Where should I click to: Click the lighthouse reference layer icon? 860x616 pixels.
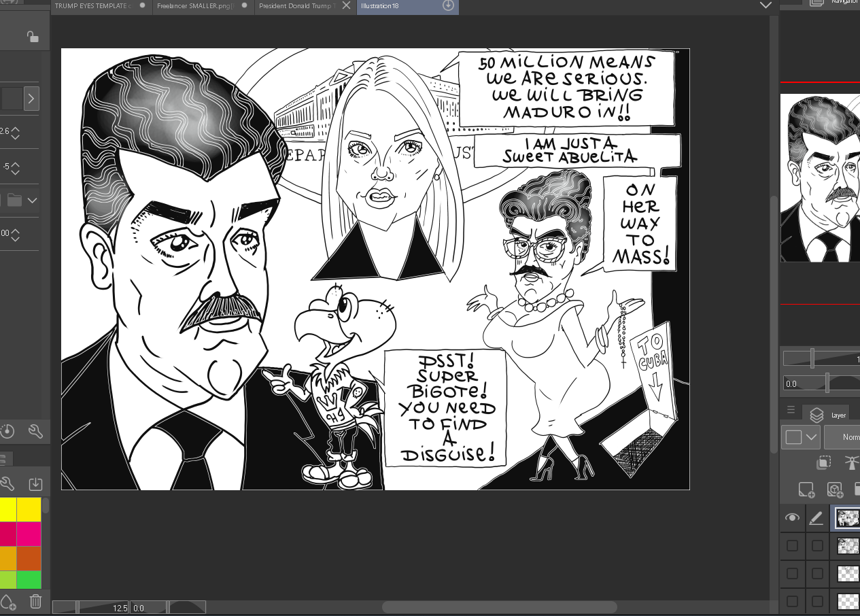pos(850,463)
